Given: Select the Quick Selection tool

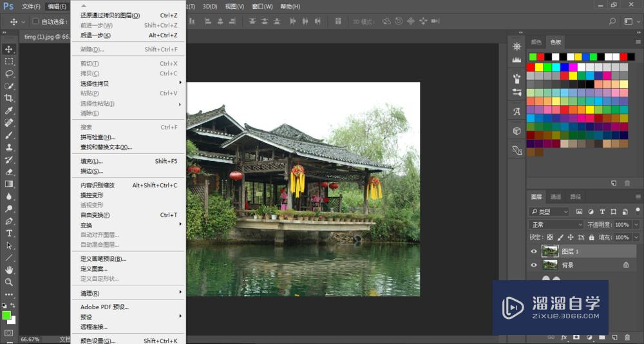Looking at the screenshot, I should [x=8, y=86].
